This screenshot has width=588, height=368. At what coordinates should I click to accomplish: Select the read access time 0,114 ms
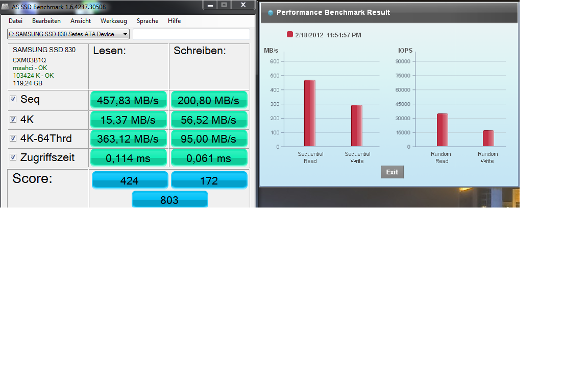128,158
